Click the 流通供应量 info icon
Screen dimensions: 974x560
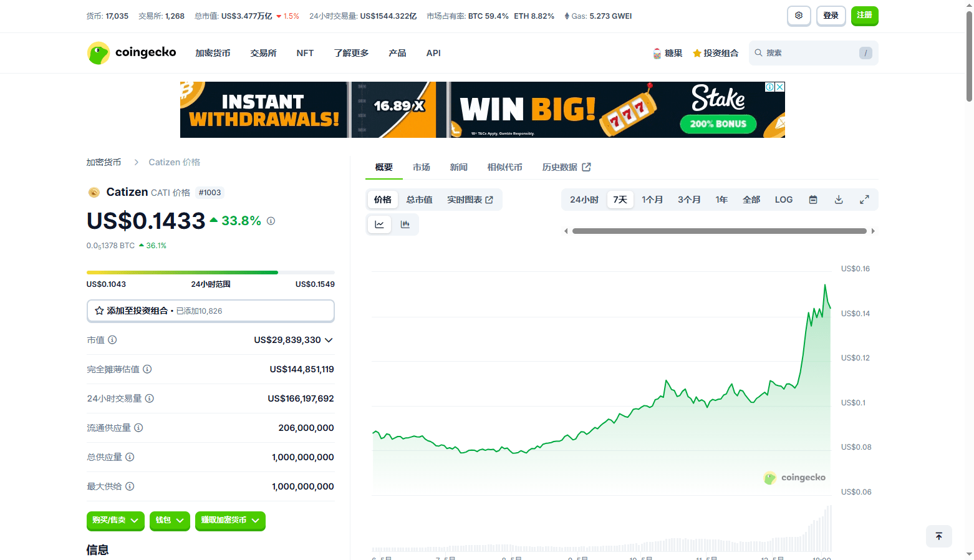click(x=138, y=428)
